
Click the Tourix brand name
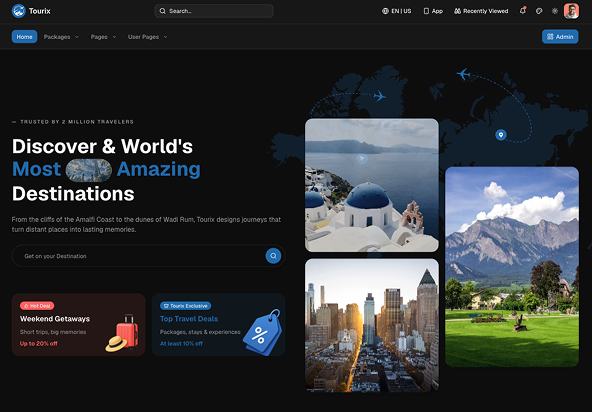(x=40, y=11)
